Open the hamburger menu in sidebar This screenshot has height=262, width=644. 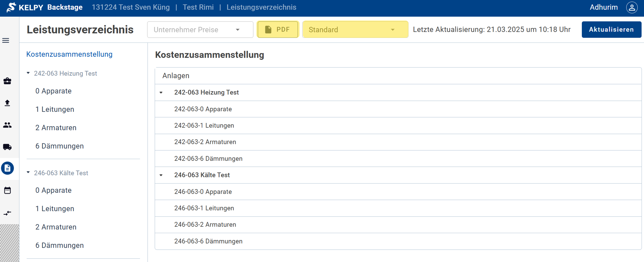[6, 40]
